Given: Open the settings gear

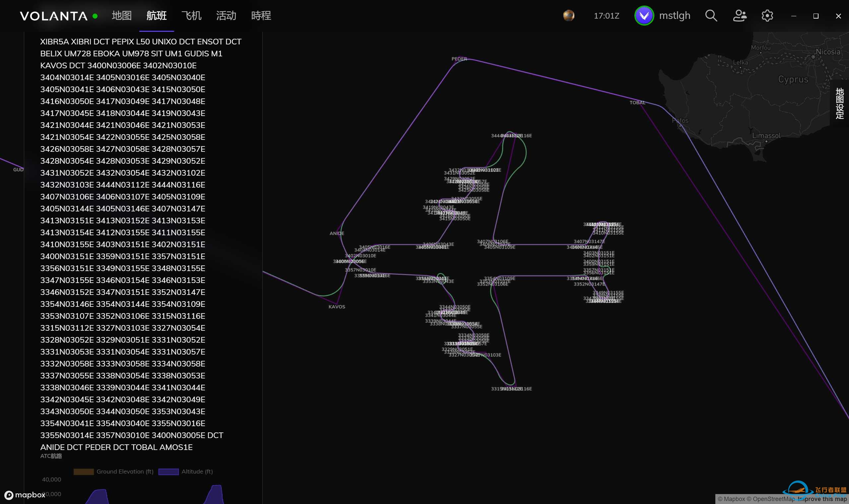Looking at the screenshot, I should [x=767, y=16].
